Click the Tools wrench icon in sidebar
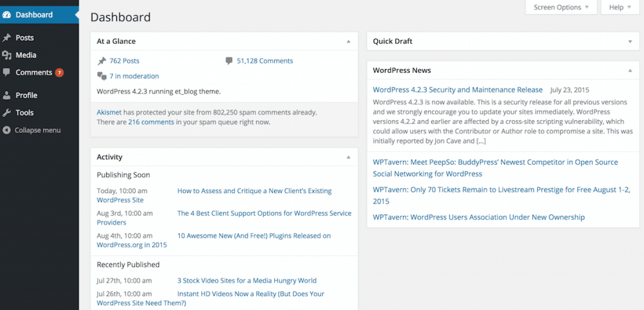Viewport: 644px width, 310px height. tap(6, 113)
